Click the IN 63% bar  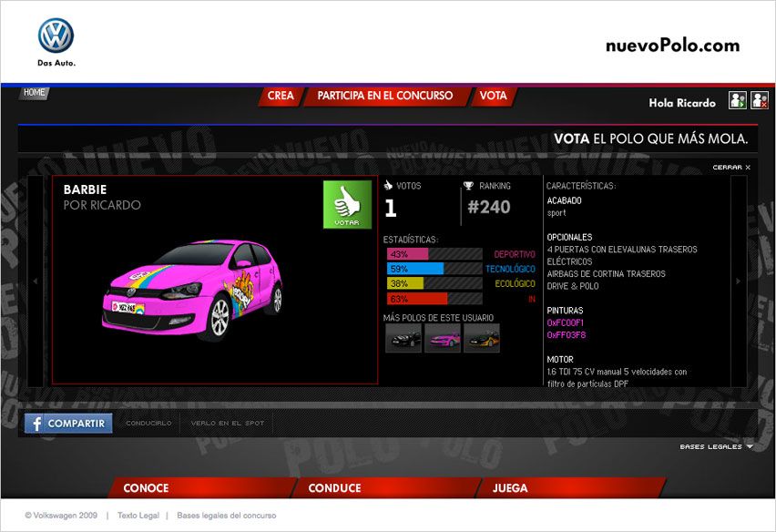[434, 299]
